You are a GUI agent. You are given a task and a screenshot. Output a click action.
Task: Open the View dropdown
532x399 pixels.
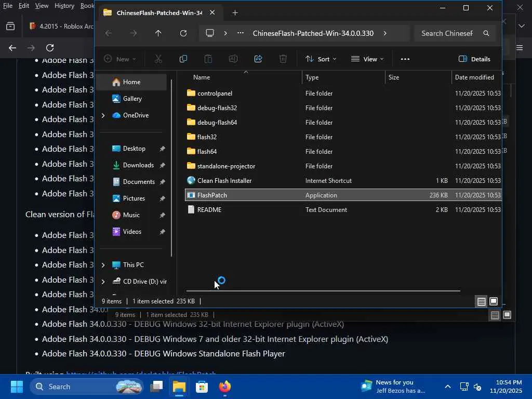[367, 59]
